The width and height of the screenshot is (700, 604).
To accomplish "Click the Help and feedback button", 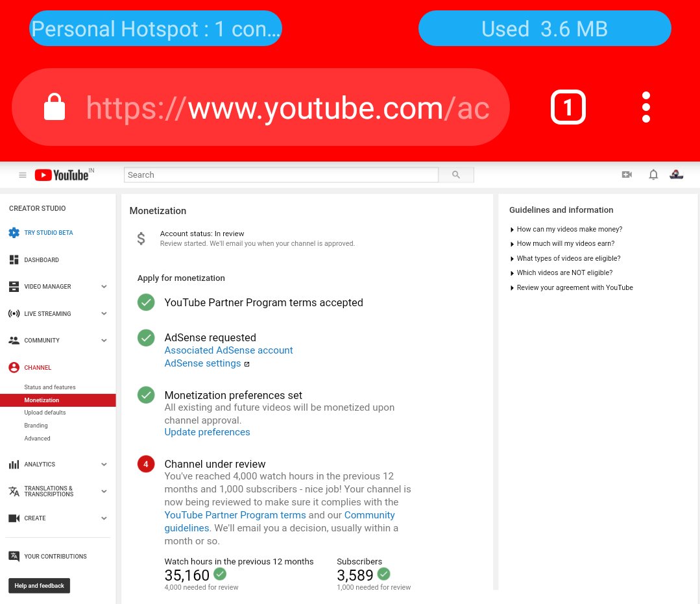I will click(40, 586).
